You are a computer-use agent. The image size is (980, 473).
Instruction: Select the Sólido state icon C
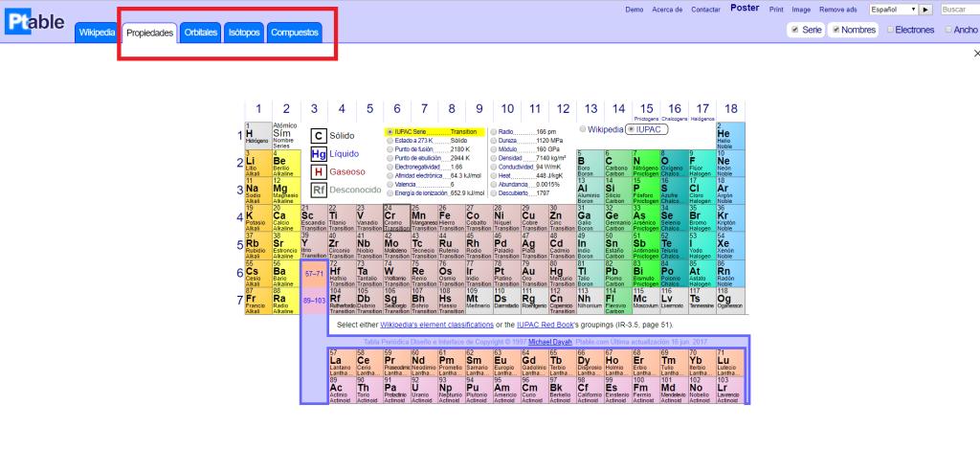pos(319,136)
